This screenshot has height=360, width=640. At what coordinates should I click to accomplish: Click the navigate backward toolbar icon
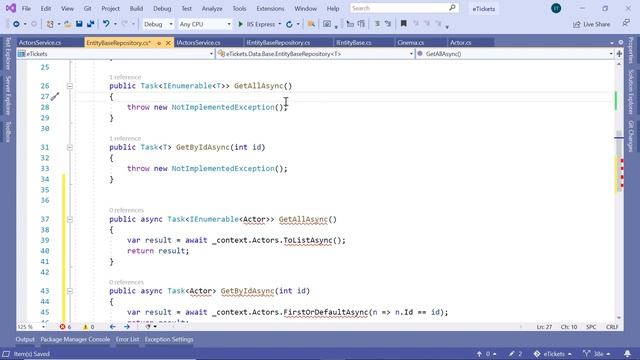[16, 24]
